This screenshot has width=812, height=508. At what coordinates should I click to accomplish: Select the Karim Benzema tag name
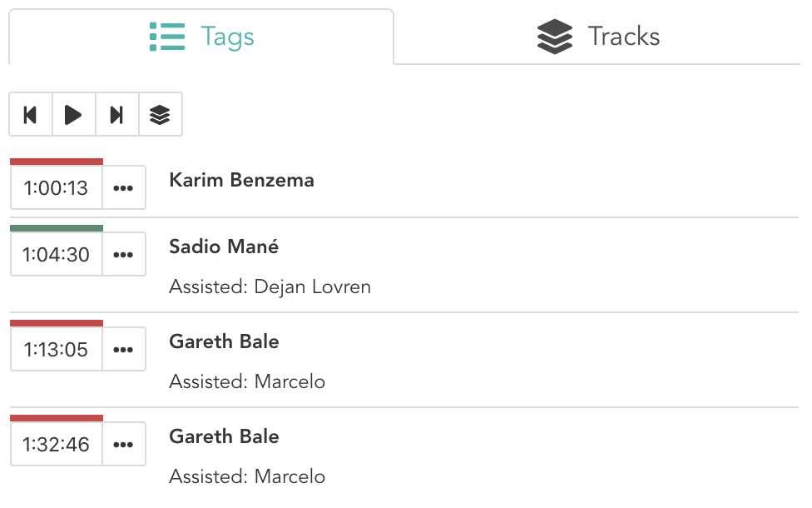pos(241,181)
